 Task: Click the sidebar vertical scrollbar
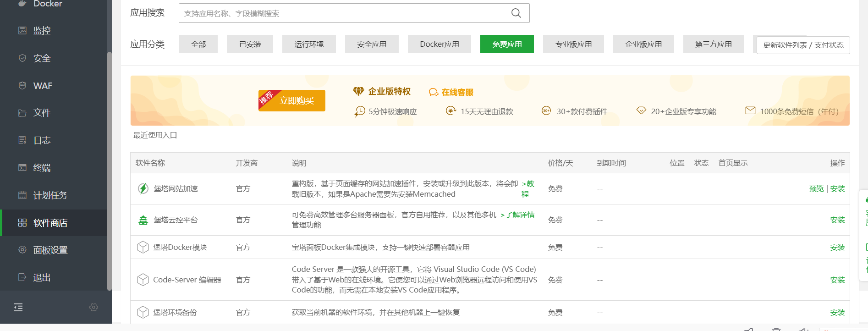pyautogui.click(x=109, y=171)
